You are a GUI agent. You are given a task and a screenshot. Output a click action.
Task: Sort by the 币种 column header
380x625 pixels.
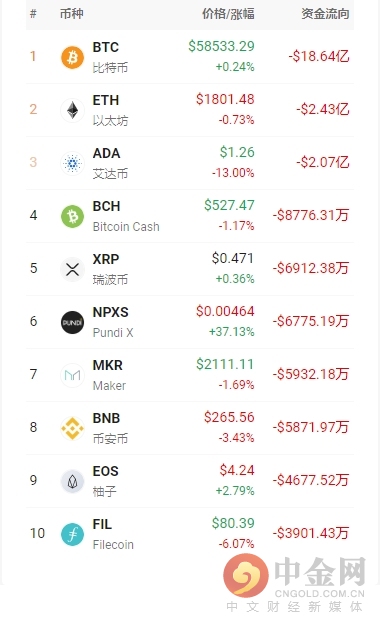coord(71,14)
